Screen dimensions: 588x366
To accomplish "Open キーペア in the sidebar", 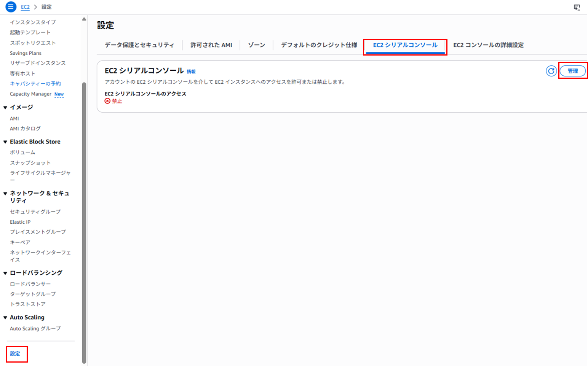I will point(20,242).
